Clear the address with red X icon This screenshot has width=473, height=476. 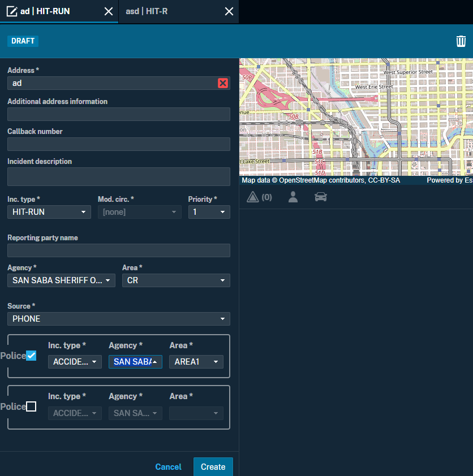click(223, 83)
